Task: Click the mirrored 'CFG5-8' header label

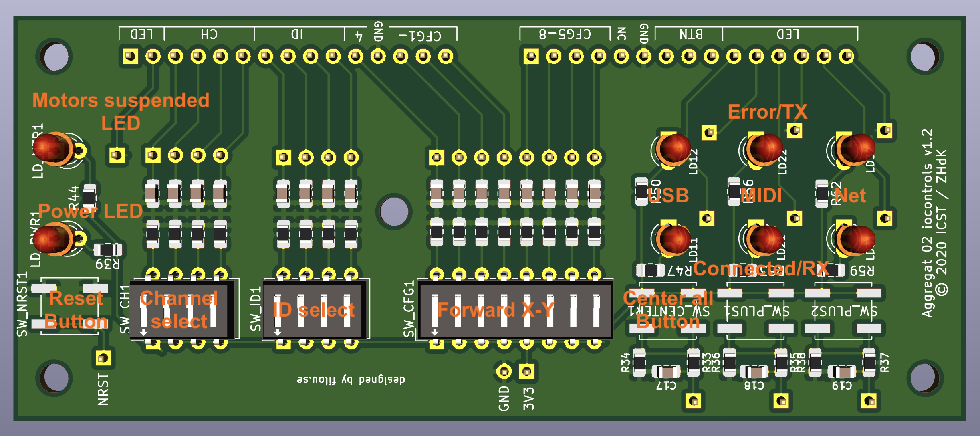Action: [565, 34]
